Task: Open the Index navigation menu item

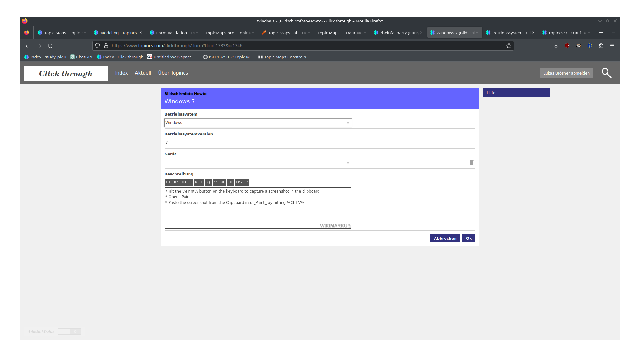Action: [x=121, y=73]
